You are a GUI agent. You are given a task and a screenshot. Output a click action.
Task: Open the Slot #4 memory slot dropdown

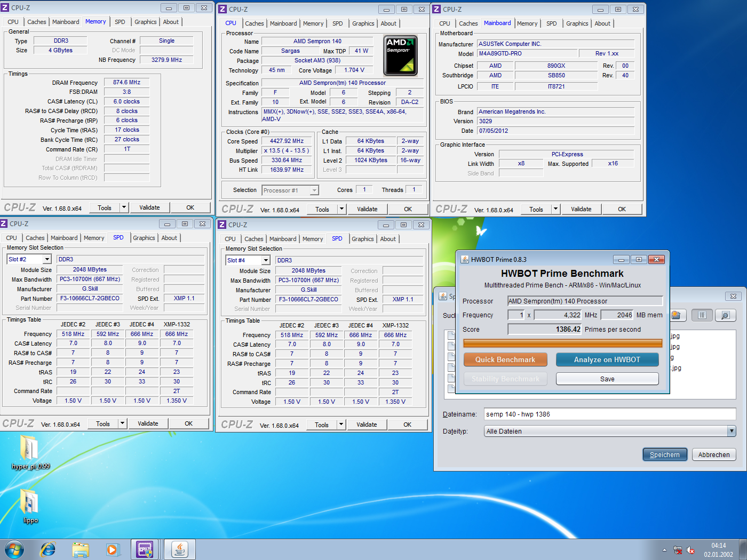tap(266, 260)
